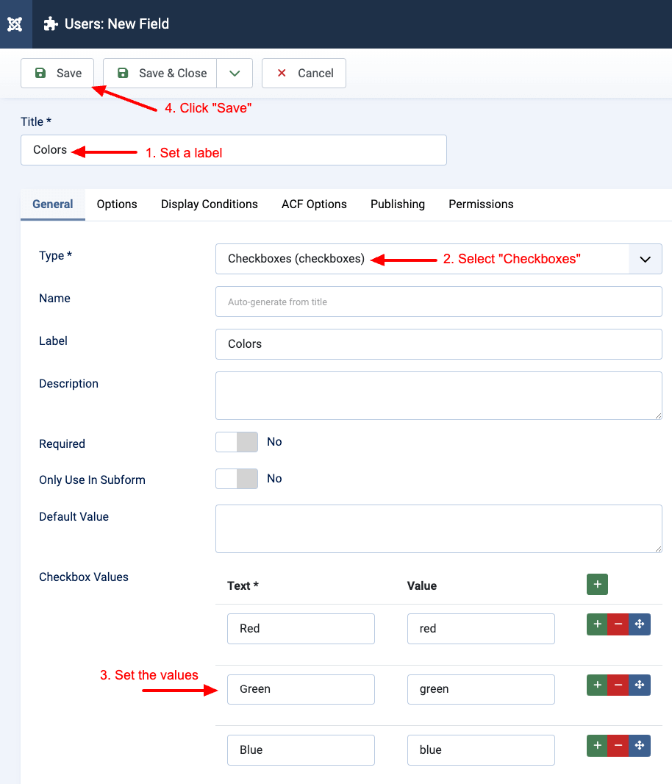Add a row after Green with plus icon
Image resolution: width=672 pixels, height=784 pixels.
click(x=597, y=685)
